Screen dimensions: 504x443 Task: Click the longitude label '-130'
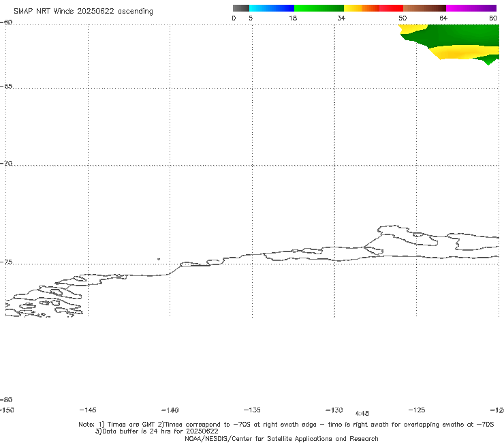pos(334,410)
